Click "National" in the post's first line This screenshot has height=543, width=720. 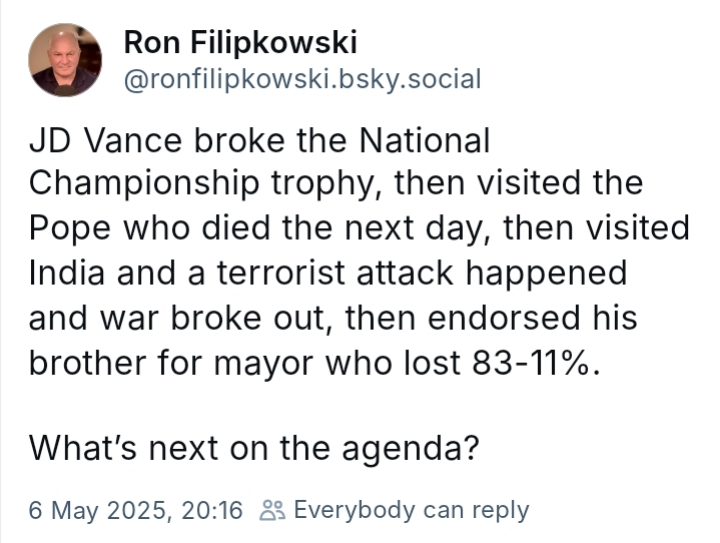click(x=421, y=142)
